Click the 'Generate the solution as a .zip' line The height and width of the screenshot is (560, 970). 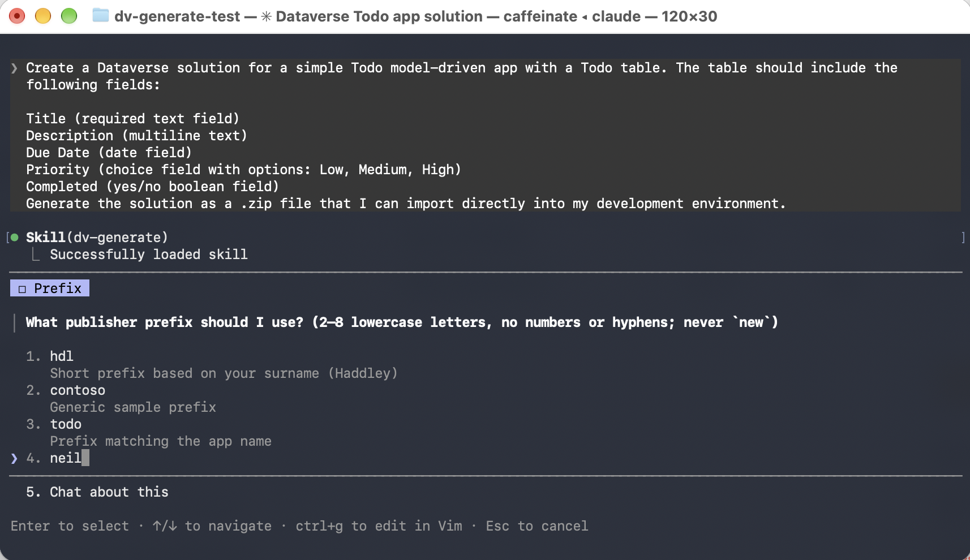click(406, 204)
